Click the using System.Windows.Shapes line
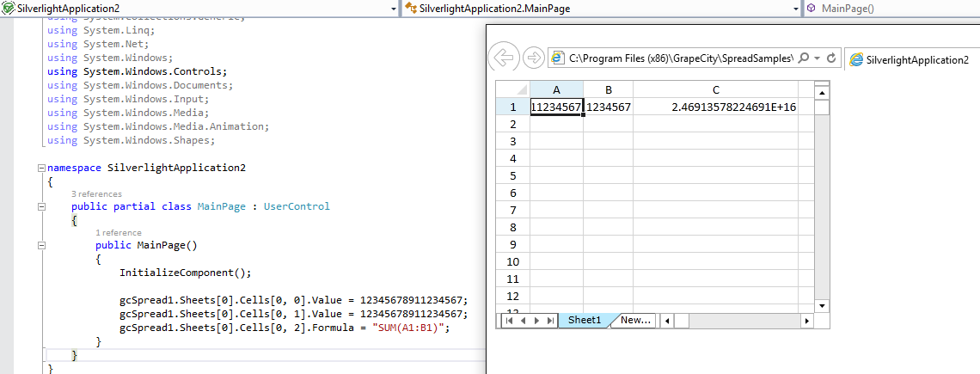This screenshot has width=980, height=374. [132, 140]
